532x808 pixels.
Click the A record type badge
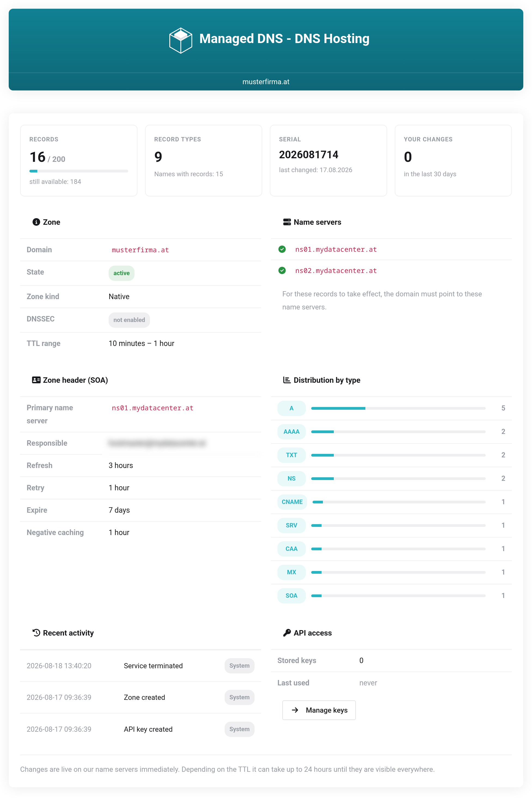point(291,408)
